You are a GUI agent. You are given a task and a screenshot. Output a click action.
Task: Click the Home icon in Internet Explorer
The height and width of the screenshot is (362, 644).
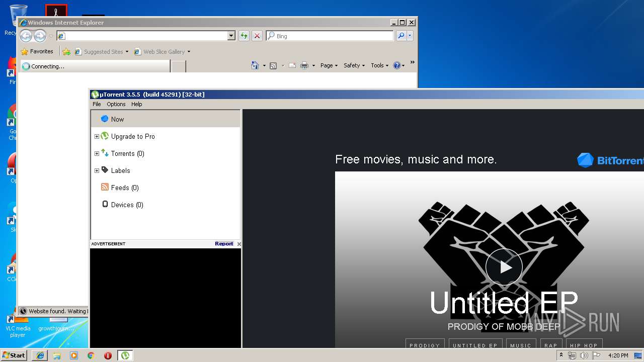(x=255, y=65)
